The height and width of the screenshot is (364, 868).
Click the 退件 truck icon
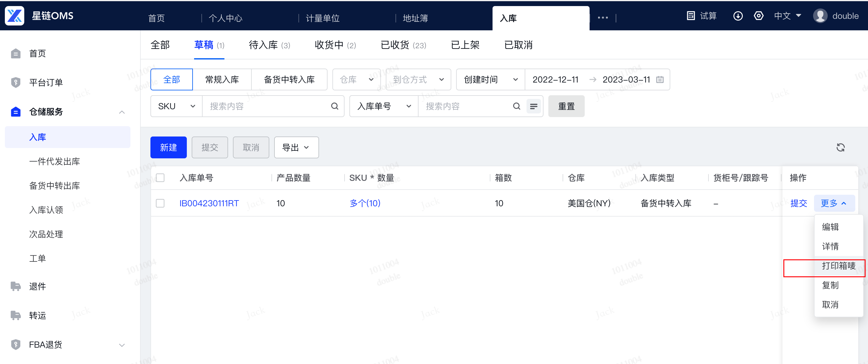(x=15, y=286)
